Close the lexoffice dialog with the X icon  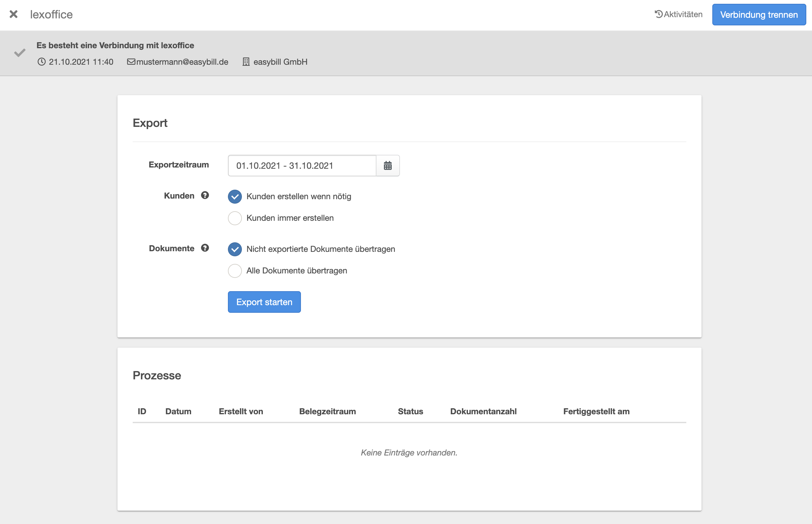14,14
